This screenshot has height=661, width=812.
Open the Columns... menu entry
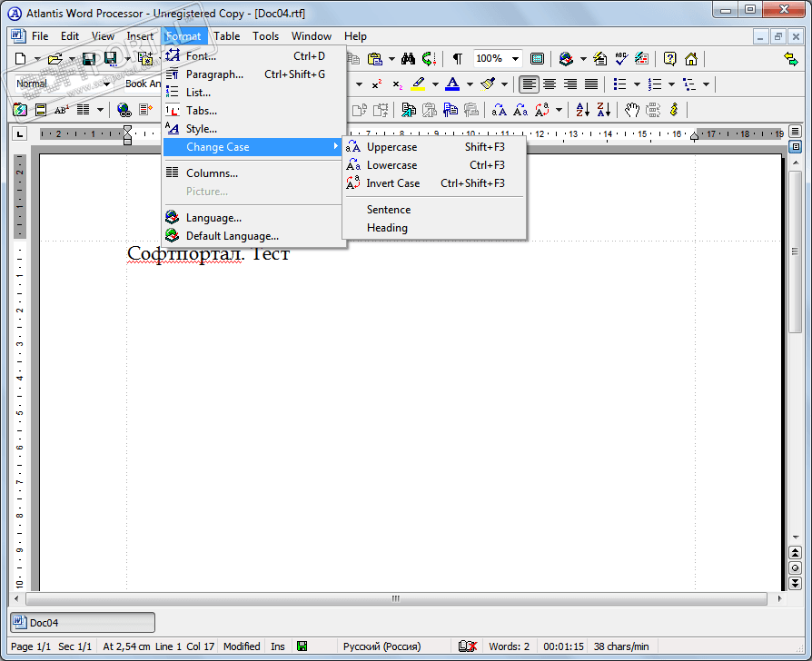253,173
